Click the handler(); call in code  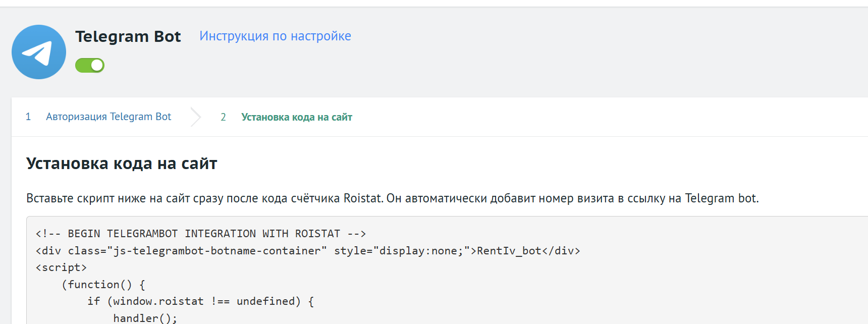tap(145, 318)
